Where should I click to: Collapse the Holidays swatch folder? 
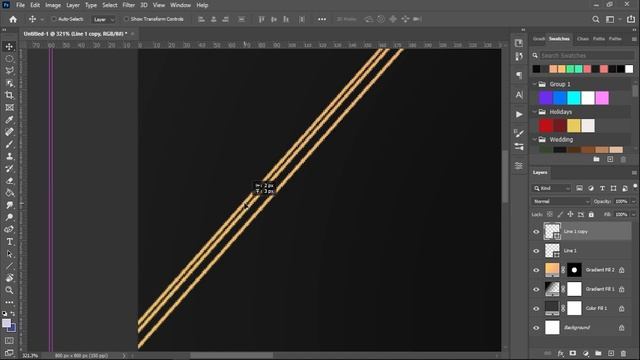coord(535,112)
